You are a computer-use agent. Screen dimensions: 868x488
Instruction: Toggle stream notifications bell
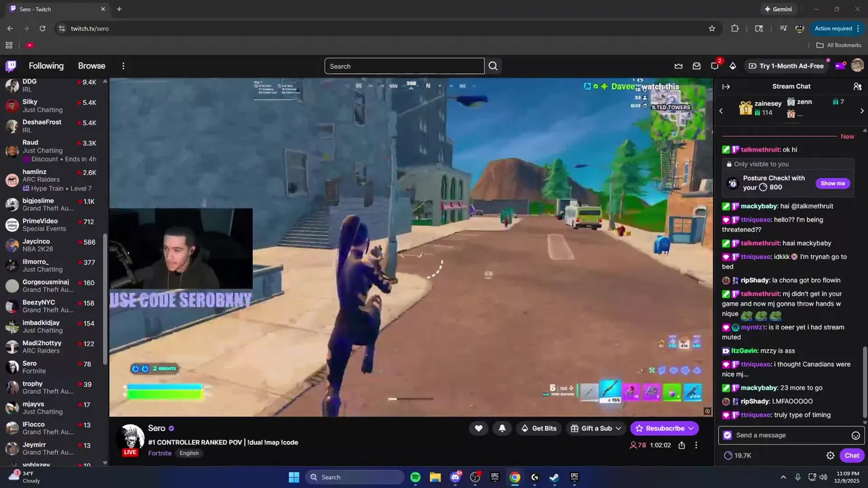click(x=502, y=428)
